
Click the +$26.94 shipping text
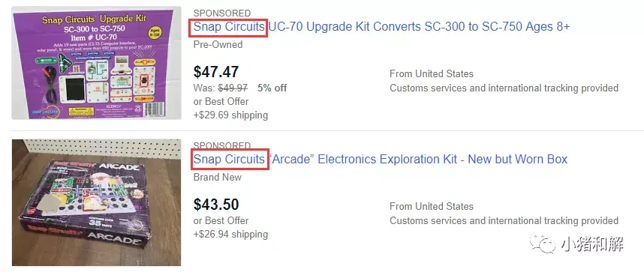coord(230,235)
